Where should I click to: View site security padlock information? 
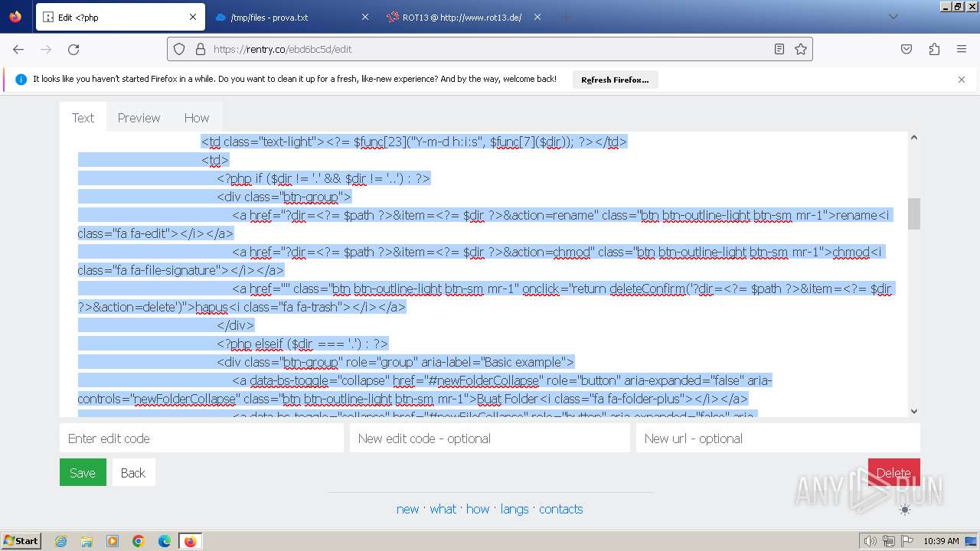click(201, 49)
